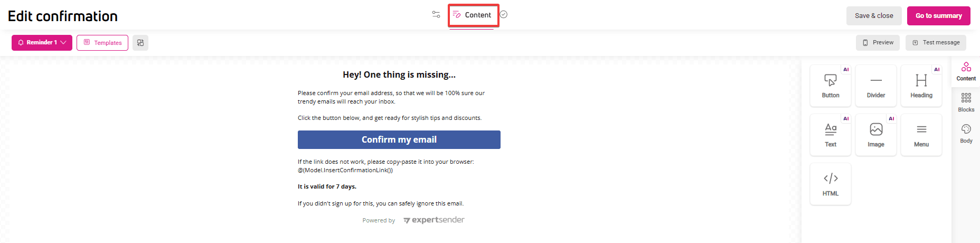980x243 pixels.
Task: Select the Confirm my email button block
Action: click(x=399, y=140)
